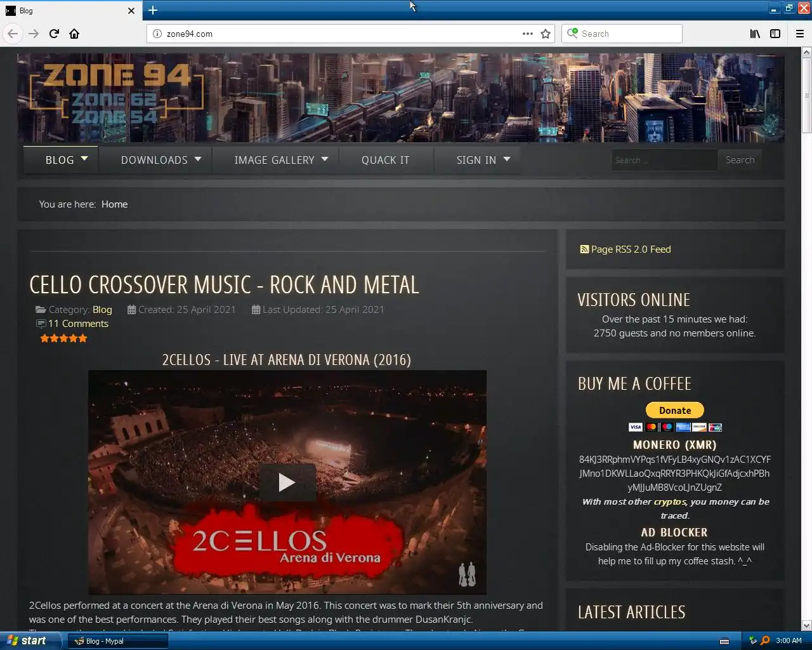Toggle the sidebar view icon
The height and width of the screenshot is (650, 812).
coord(775,34)
